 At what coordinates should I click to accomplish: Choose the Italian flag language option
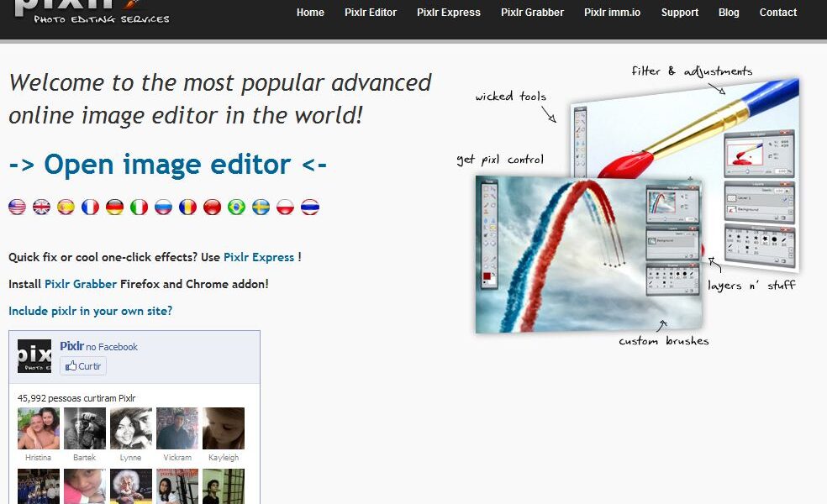pyautogui.click(x=140, y=207)
